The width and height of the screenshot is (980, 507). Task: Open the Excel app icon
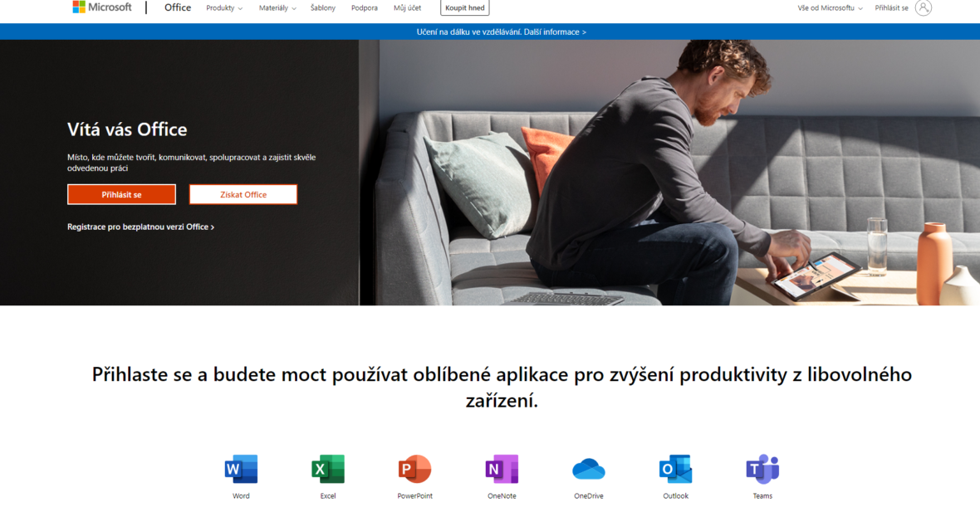328,469
